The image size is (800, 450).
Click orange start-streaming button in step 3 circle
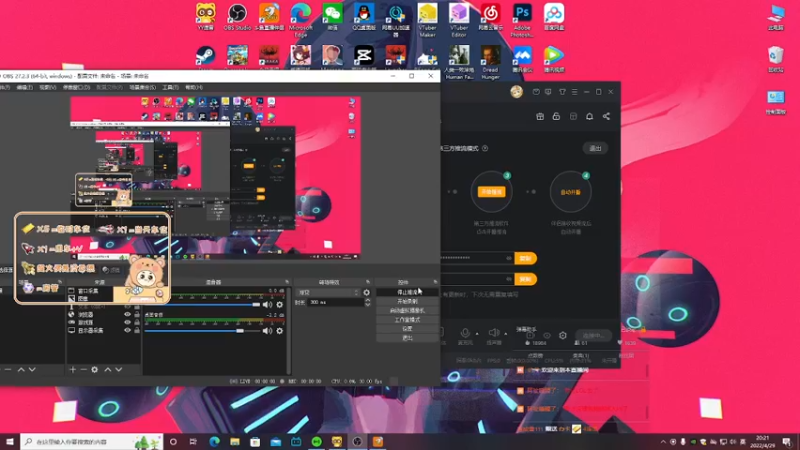pyautogui.click(x=491, y=192)
